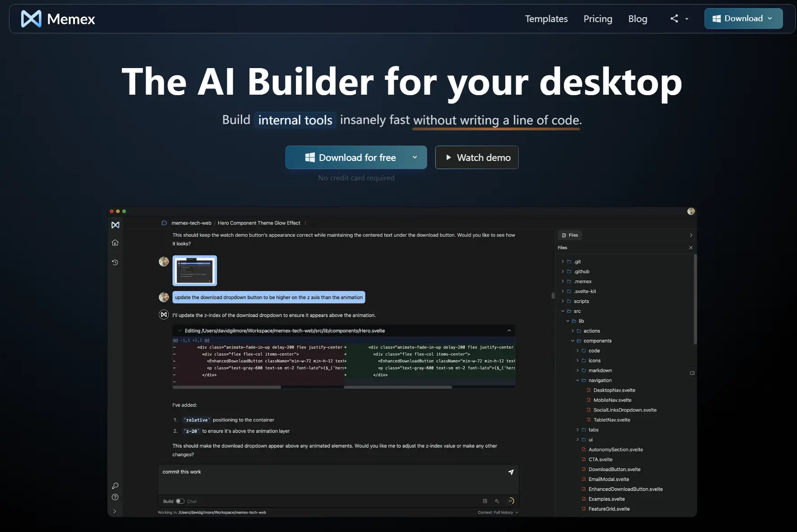Open the attached screenshot thumbnail in chat
Viewport: 797px width, 532px height.
tap(194, 271)
